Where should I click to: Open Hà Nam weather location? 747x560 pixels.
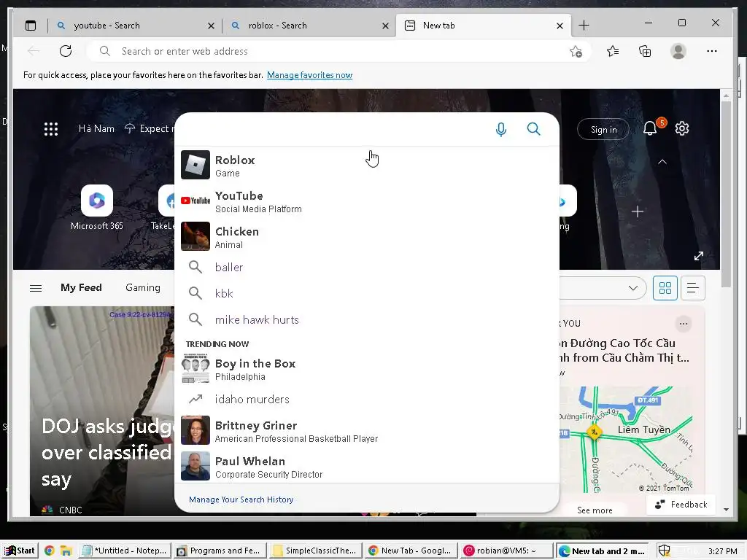tap(96, 128)
